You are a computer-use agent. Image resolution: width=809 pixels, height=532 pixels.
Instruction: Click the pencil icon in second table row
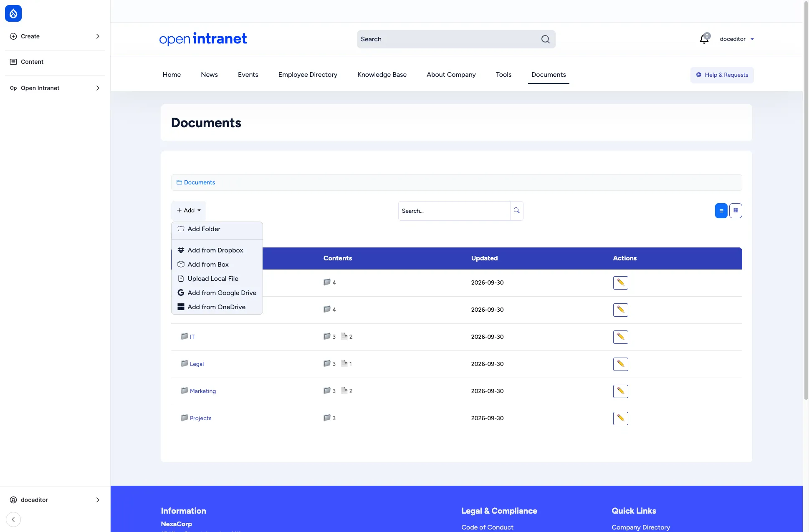click(620, 310)
